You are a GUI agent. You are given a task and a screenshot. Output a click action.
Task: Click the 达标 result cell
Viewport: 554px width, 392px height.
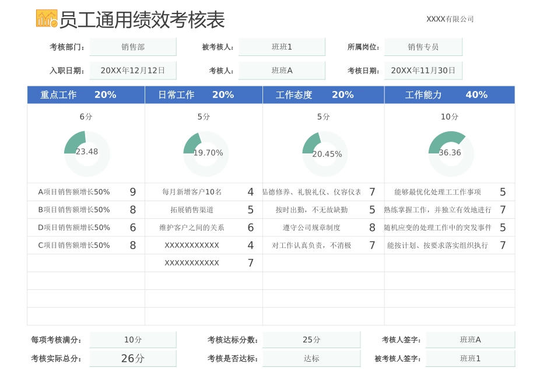point(312,358)
